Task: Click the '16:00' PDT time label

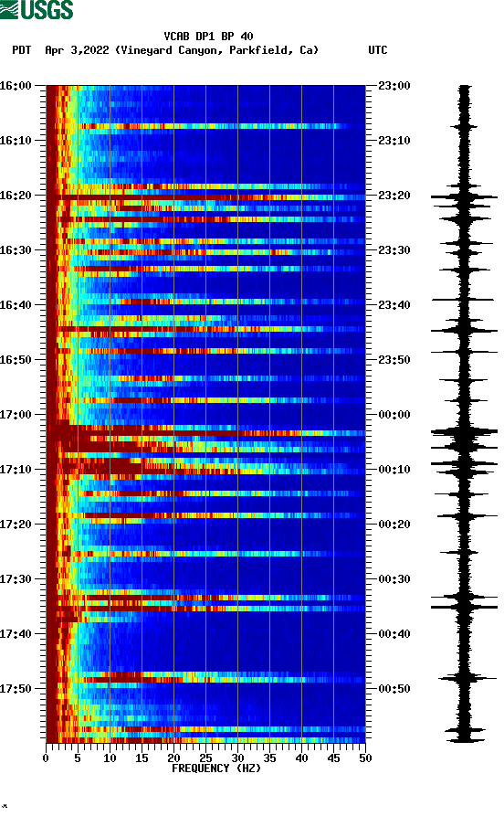Action: point(16,85)
